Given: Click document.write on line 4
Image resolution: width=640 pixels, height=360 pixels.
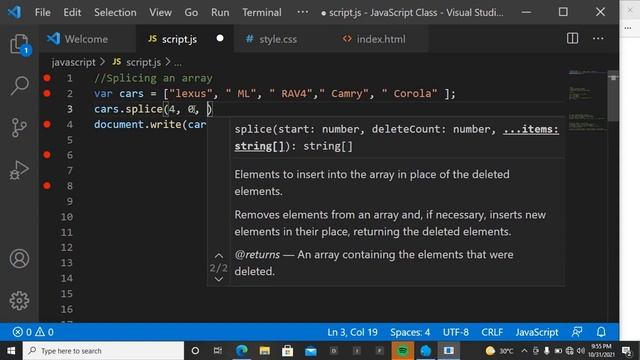Looking at the screenshot, I should click(x=138, y=124).
